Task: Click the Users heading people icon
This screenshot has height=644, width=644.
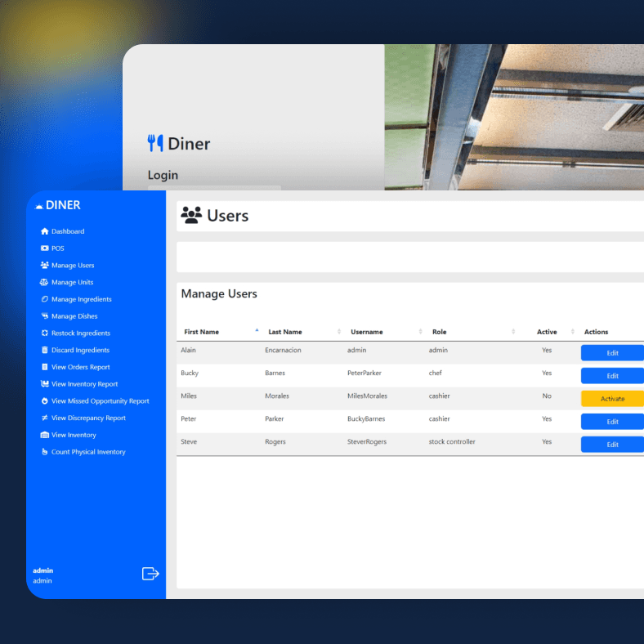Action: 191,215
